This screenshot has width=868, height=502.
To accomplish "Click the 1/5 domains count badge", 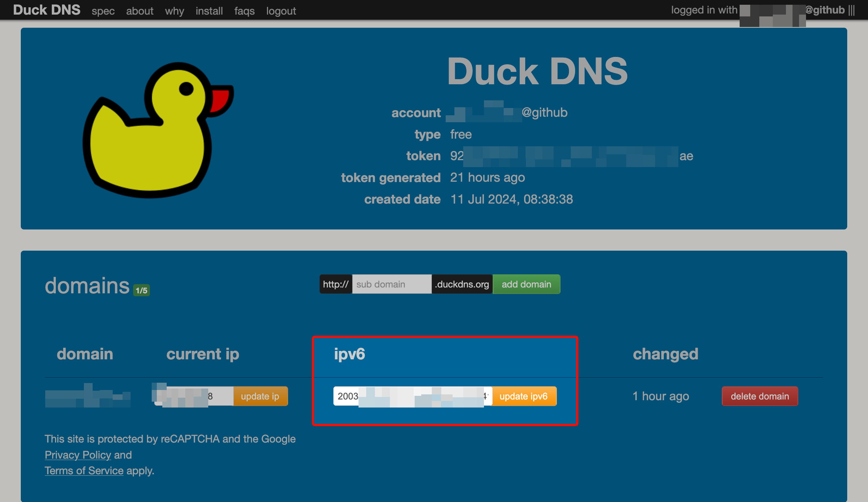I will (142, 290).
